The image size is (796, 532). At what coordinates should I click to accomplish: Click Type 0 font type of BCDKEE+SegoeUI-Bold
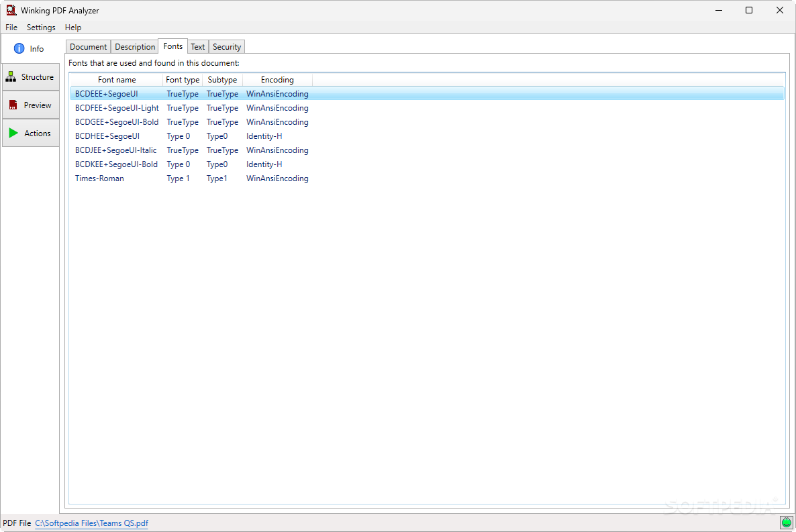point(178,164)
